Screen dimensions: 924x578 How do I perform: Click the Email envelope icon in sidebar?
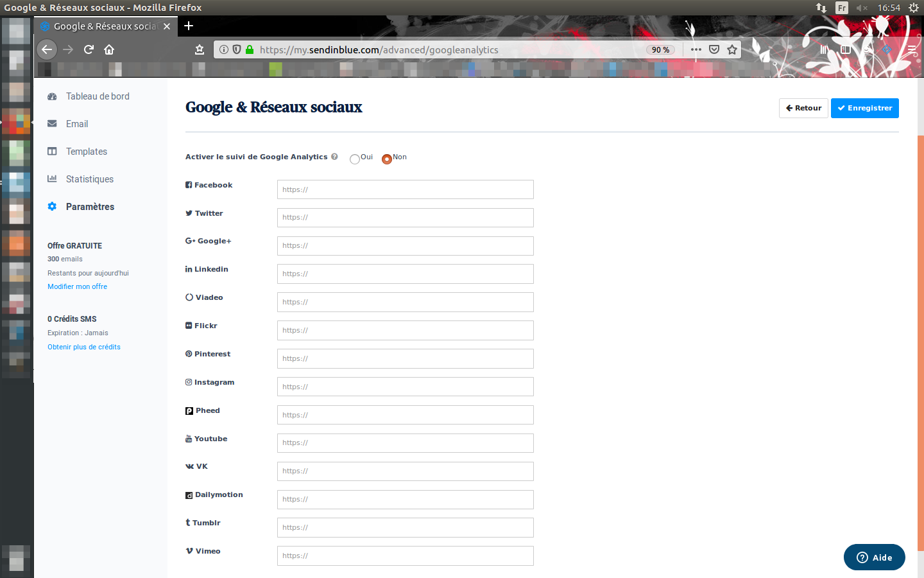click(52, 124)
